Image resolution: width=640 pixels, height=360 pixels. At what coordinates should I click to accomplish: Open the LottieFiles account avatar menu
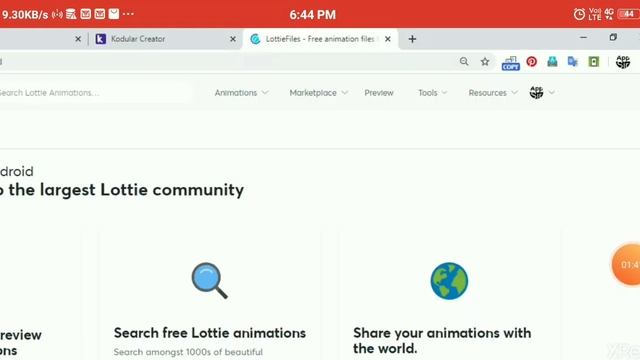pyautogui.click(x=542, y=93)
